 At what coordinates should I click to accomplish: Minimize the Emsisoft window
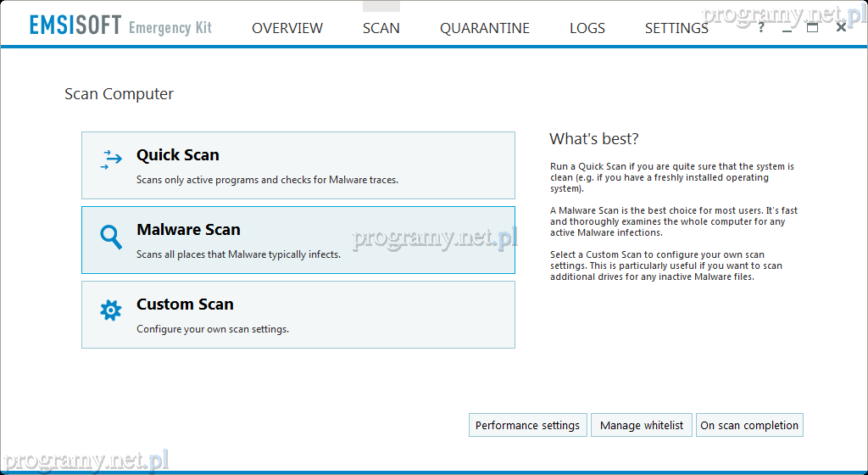pos(786,28)
